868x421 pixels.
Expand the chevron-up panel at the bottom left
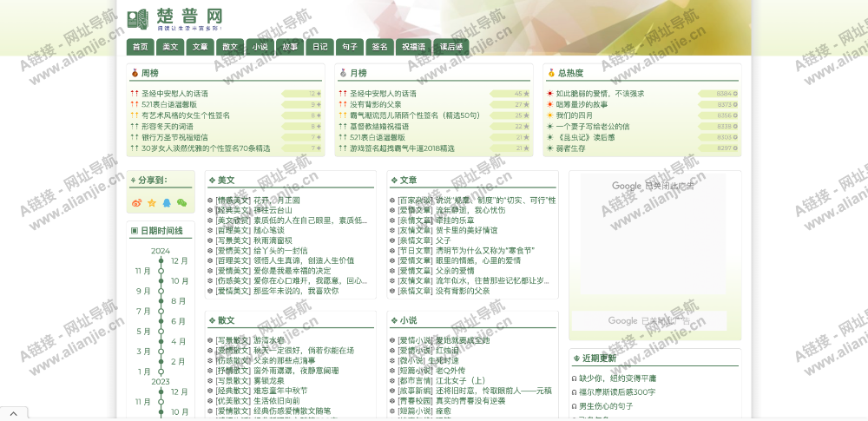[x=13, y=414]
